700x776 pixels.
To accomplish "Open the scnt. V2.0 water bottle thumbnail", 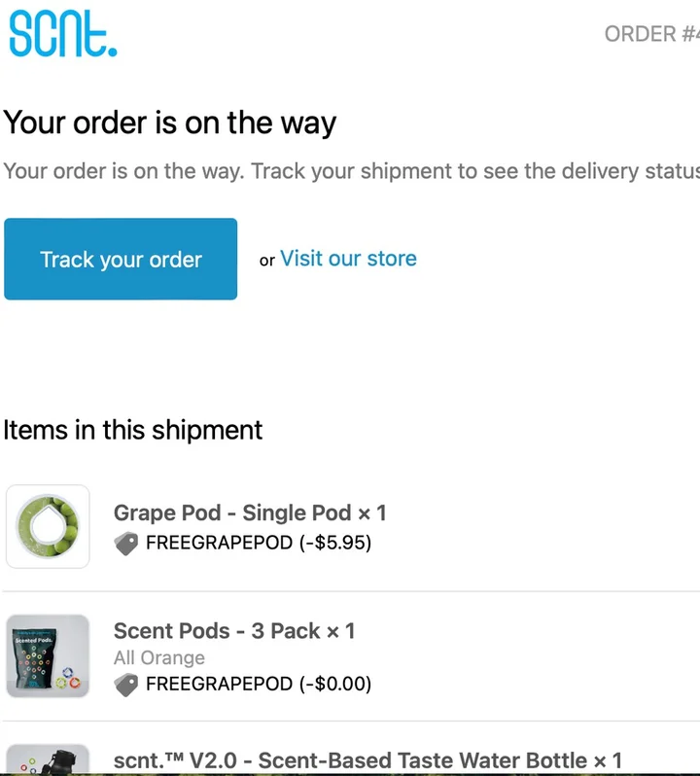I will pos(48,760).
